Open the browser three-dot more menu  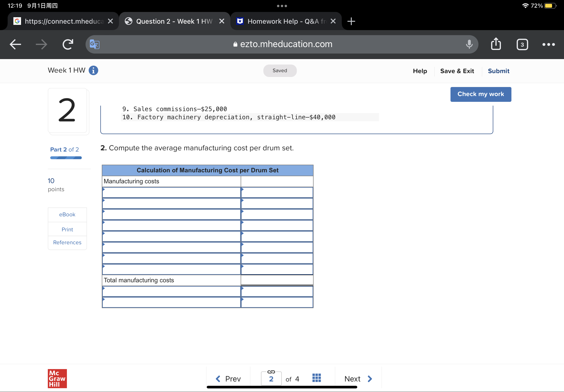tap(548, 44)
